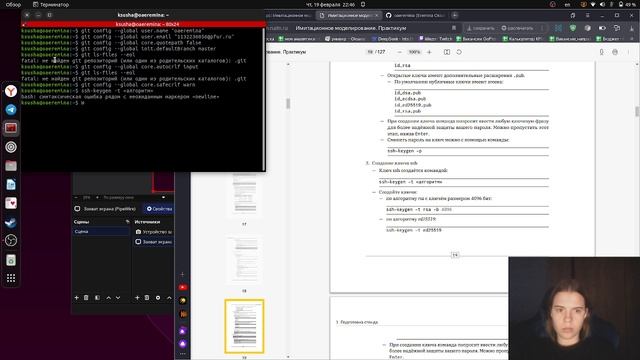
Task: Open the Files manager dock icon
Action: click(x=11, y=166)
